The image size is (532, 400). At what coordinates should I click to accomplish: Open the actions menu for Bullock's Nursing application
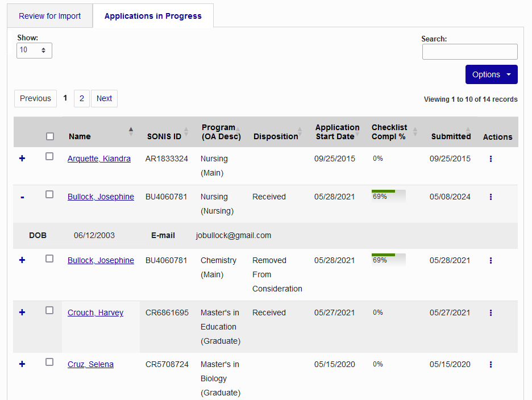pyautogui.click(x=491, y=197)
